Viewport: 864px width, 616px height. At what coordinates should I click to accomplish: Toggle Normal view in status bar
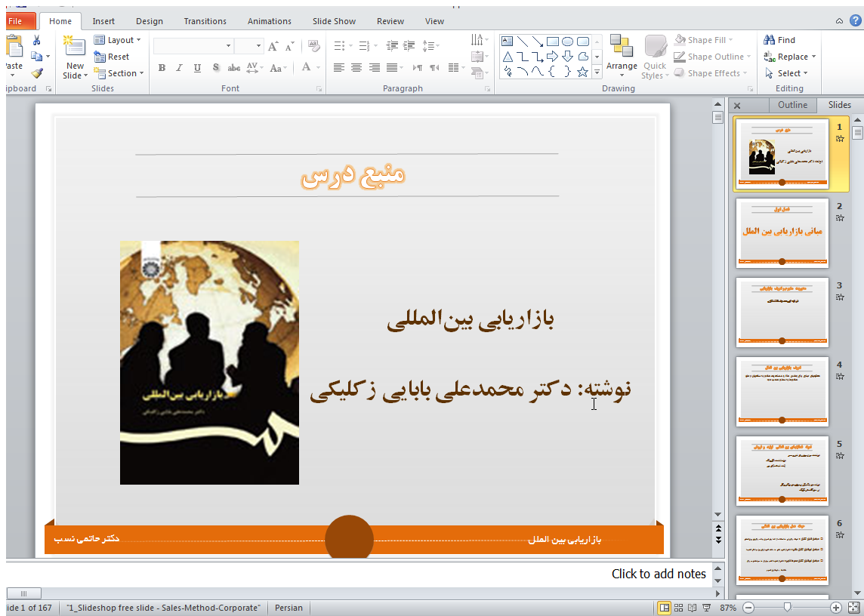[665, 608]
